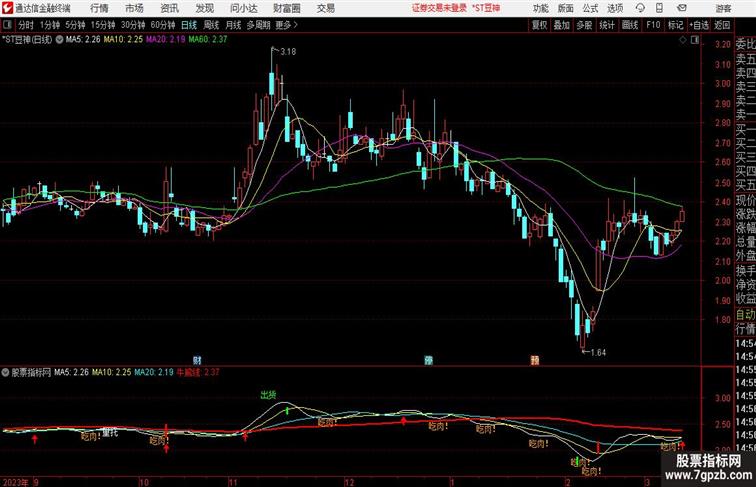Switch to 60分钟 period
Viewport: 756px width, 487px height.
click(x=163, y=25)
